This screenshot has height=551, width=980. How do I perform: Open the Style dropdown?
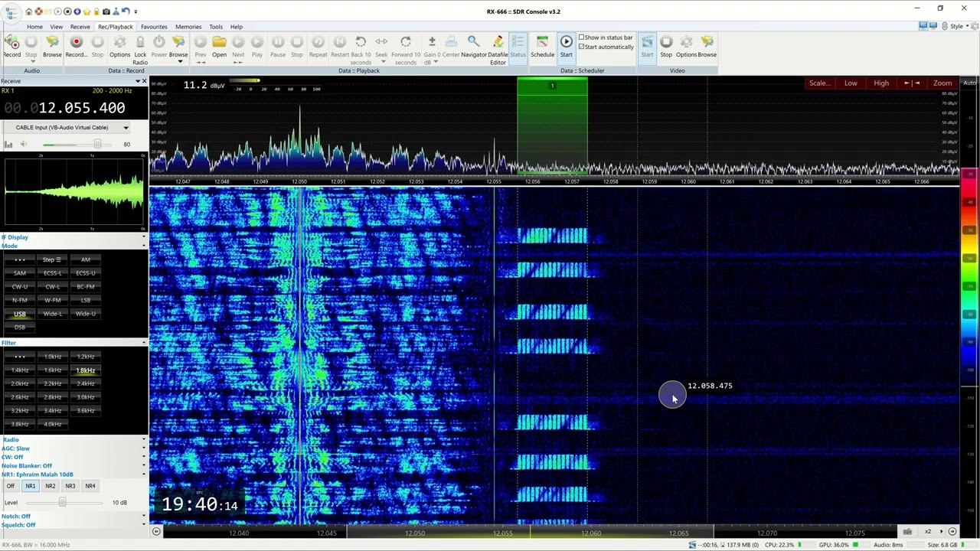959,26
